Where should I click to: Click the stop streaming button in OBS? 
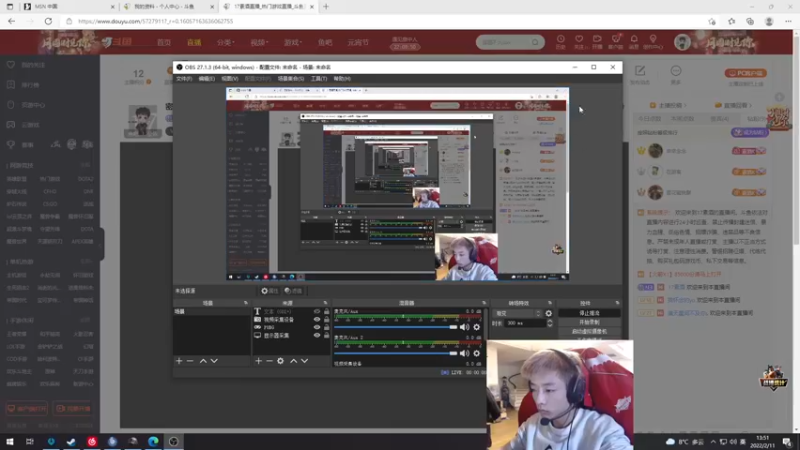coord(589,313)
